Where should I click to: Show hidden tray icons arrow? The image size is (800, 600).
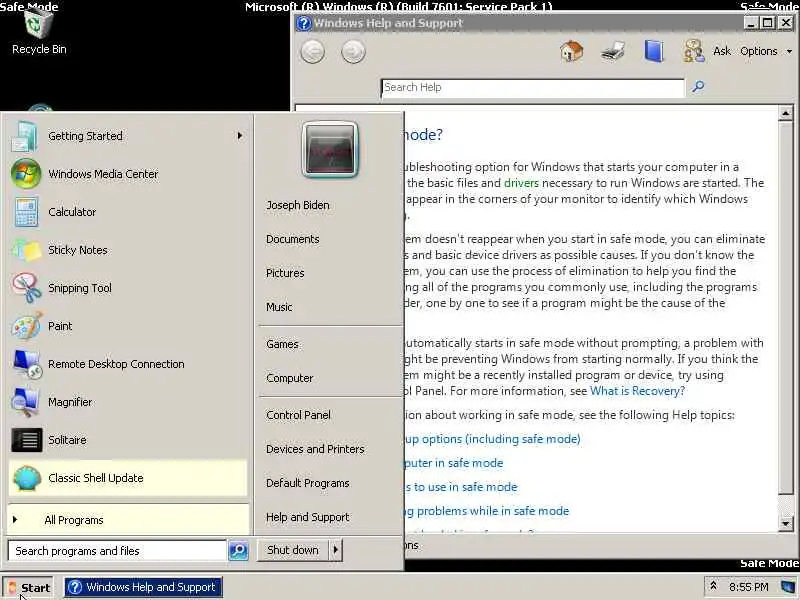[713, 586]
